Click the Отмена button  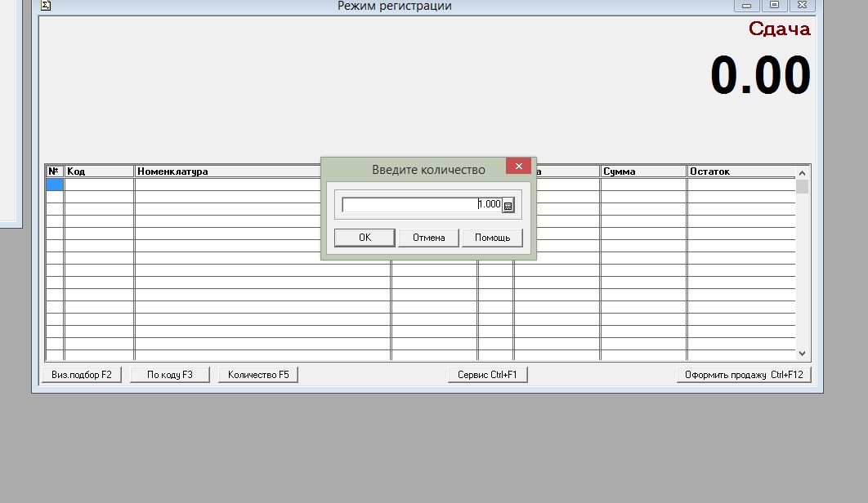pos(428,238)
